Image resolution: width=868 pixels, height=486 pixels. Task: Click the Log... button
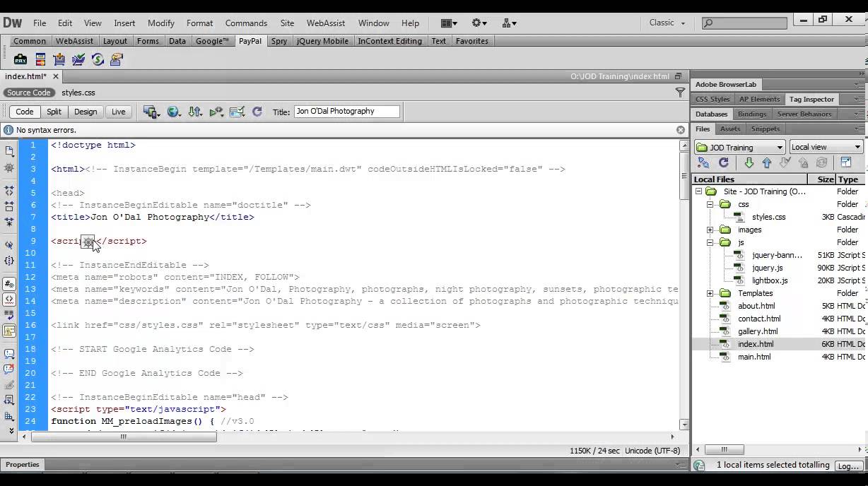848,466
